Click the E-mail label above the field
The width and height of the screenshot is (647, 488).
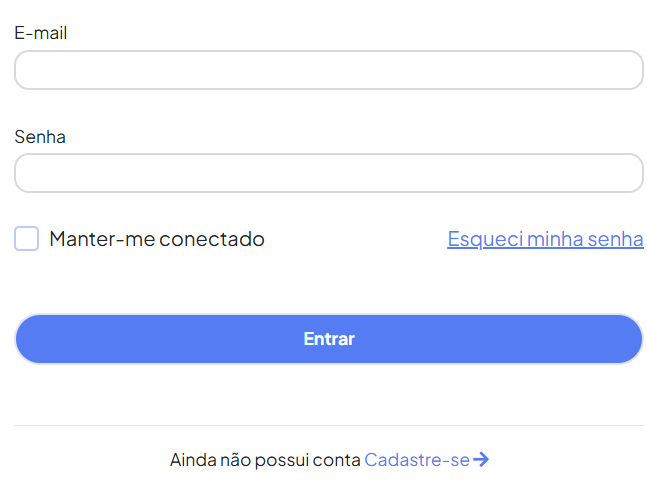click(x=41, y=33)
